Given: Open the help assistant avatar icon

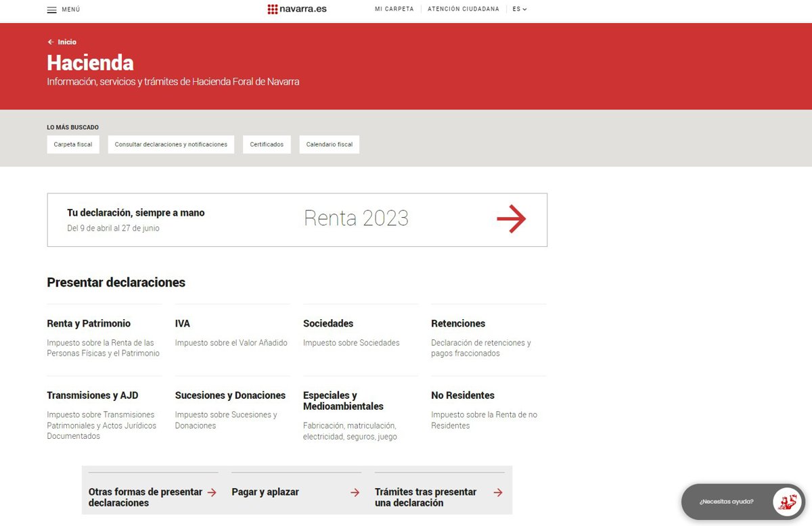Looking at the screenshot, I should pos(787,502).
